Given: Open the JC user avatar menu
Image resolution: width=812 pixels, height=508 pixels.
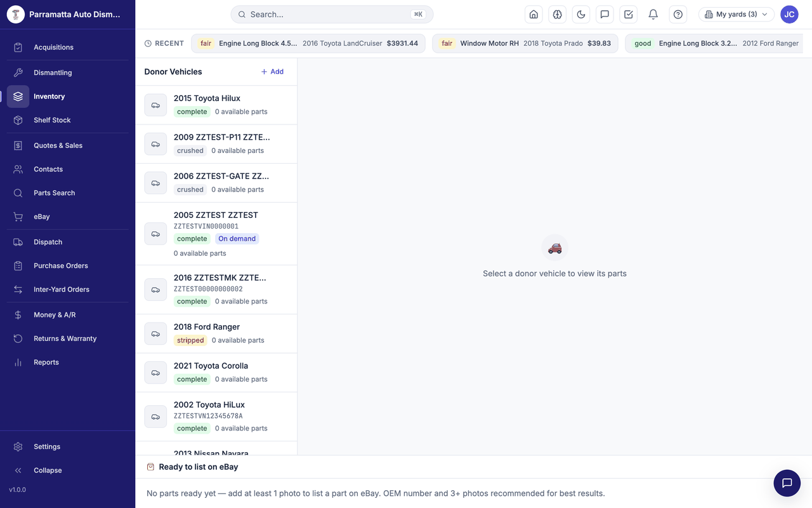Looking at the screenshot, I should click(789, 14).
